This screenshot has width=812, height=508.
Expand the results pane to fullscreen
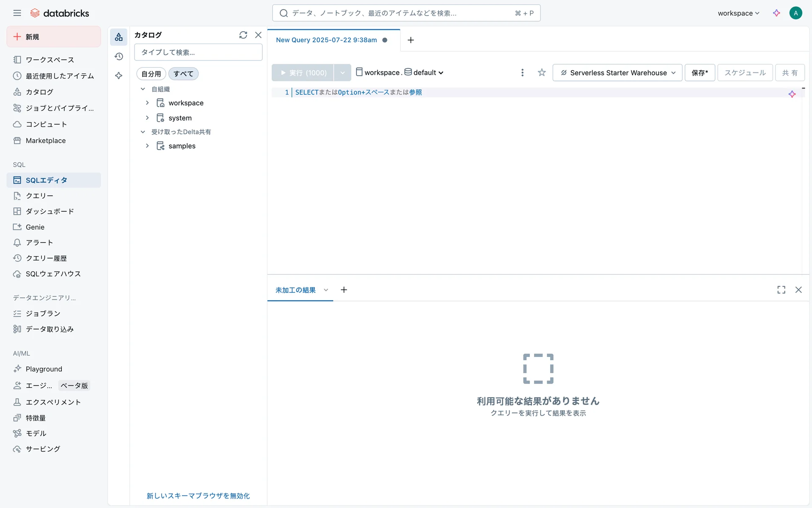click(x=781, y=290)
